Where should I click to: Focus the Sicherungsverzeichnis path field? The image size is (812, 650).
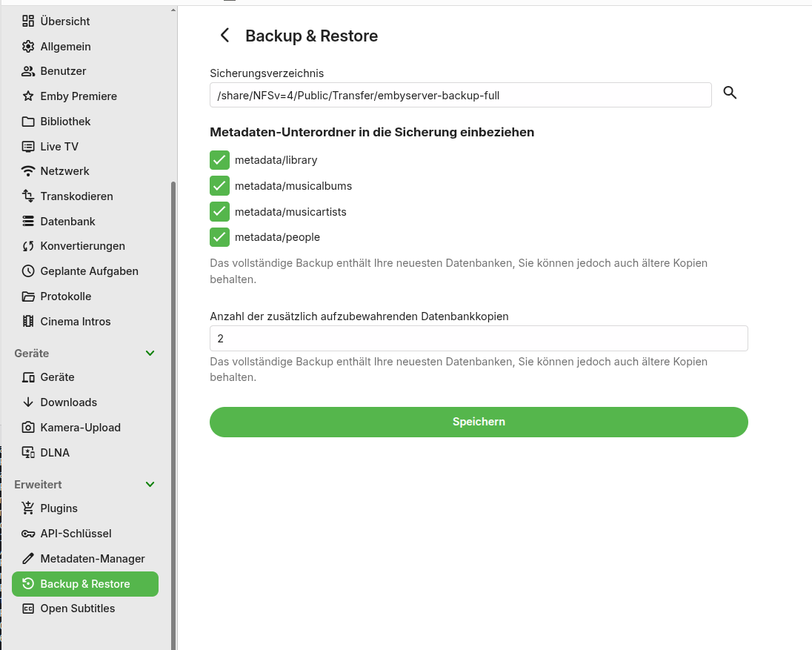(460, 95)
